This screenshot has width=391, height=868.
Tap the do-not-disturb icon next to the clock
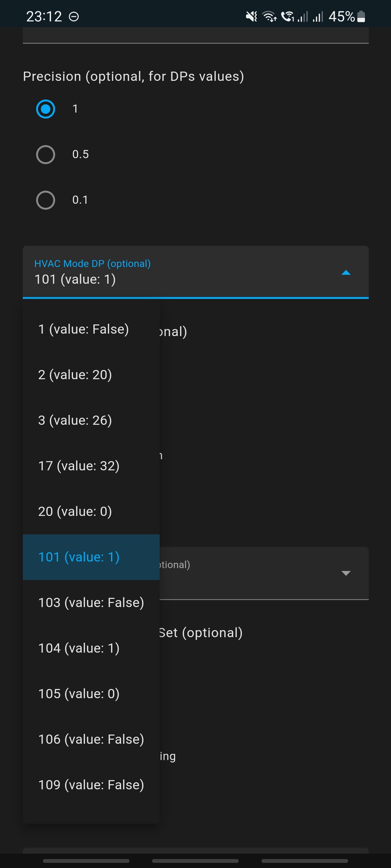coord(74,16)
